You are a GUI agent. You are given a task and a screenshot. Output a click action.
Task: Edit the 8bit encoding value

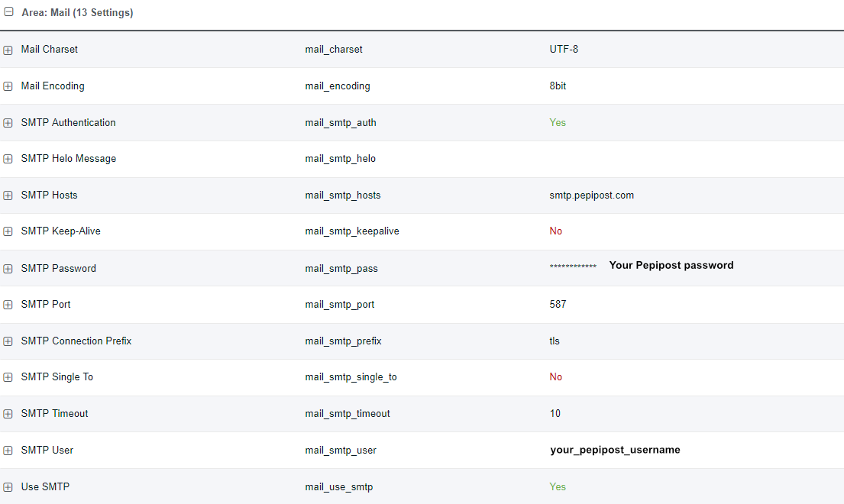click(558, 86)
